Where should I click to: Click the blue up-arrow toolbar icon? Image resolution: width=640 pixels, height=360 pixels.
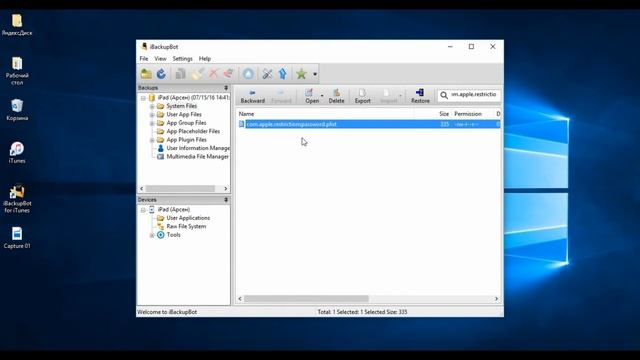point(282,74)
